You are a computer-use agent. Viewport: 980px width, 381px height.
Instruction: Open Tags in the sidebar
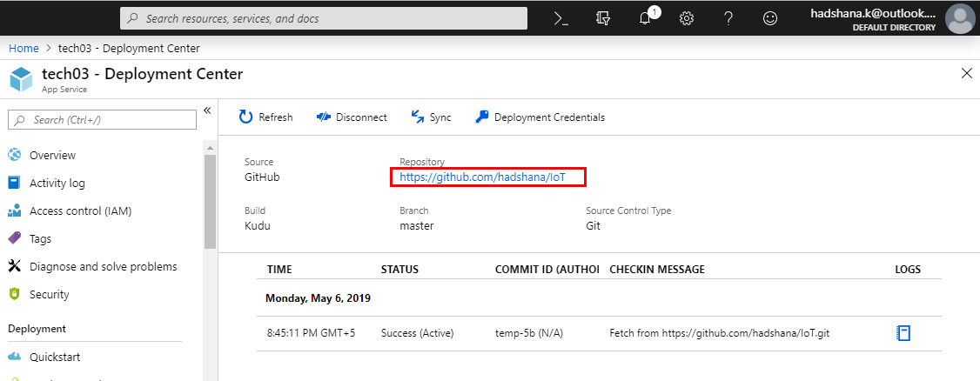(40, 238)
